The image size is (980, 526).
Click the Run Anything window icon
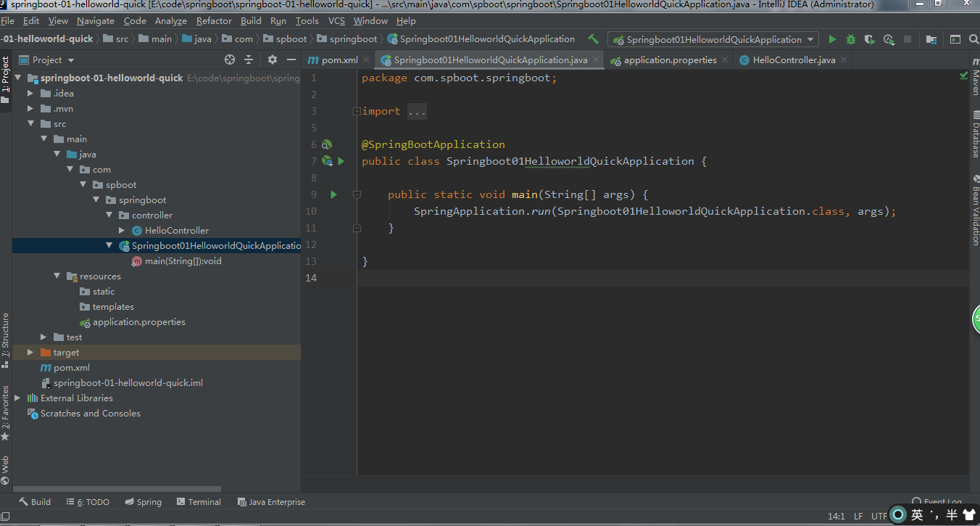tap(955, 39)
